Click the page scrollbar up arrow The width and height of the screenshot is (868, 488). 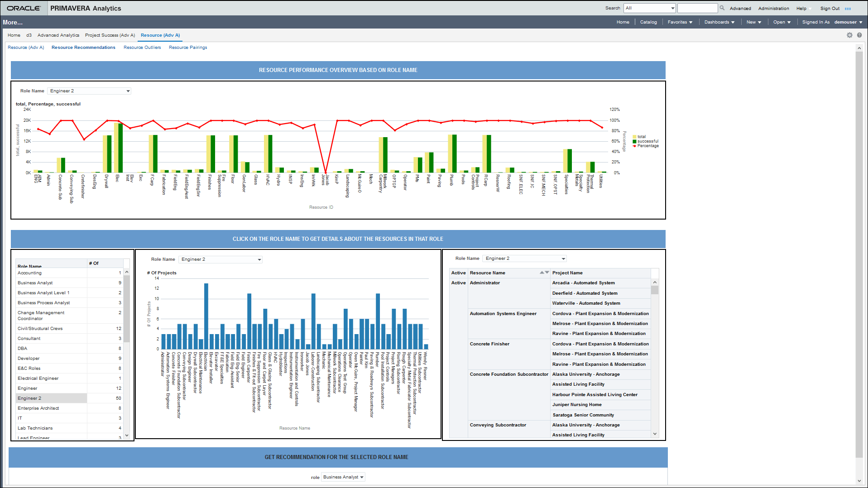pyautogui.click(x=859, y=48)
